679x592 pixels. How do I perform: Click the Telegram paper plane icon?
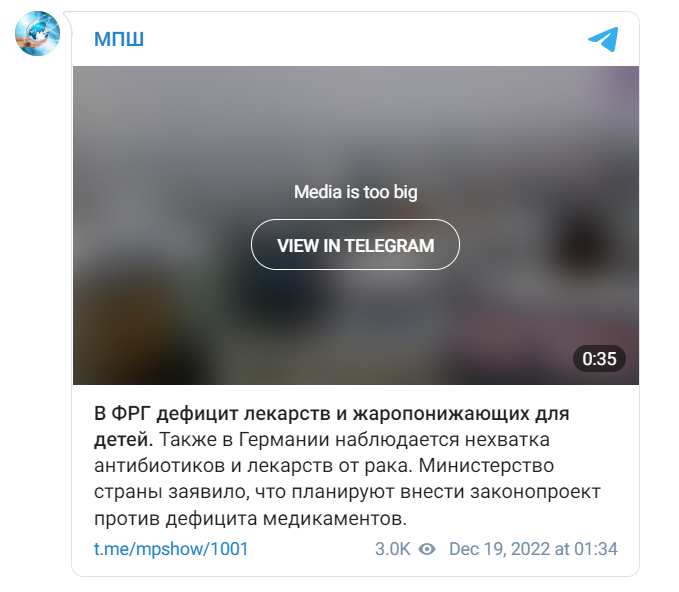click(603, 39)
